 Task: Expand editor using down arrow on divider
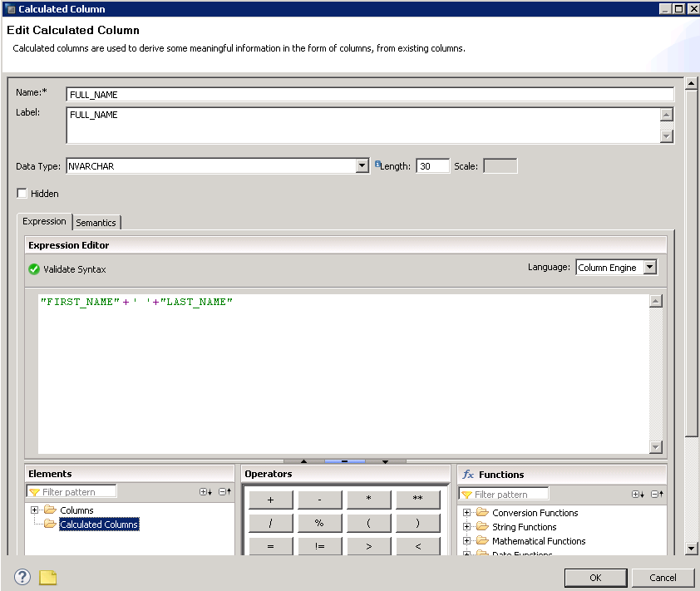(x=385, y=461)
